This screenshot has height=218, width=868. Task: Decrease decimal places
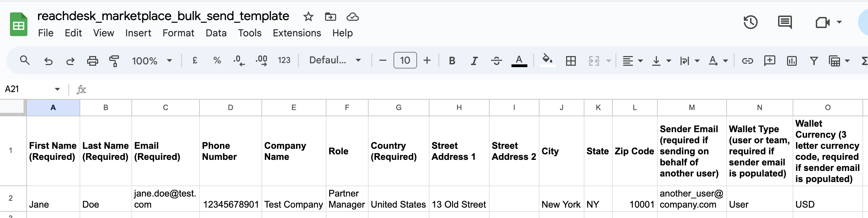(239, 61)
